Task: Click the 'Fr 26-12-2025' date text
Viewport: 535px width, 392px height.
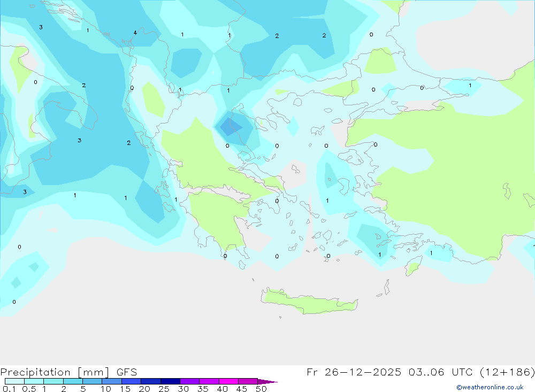Action: point(354,372)
